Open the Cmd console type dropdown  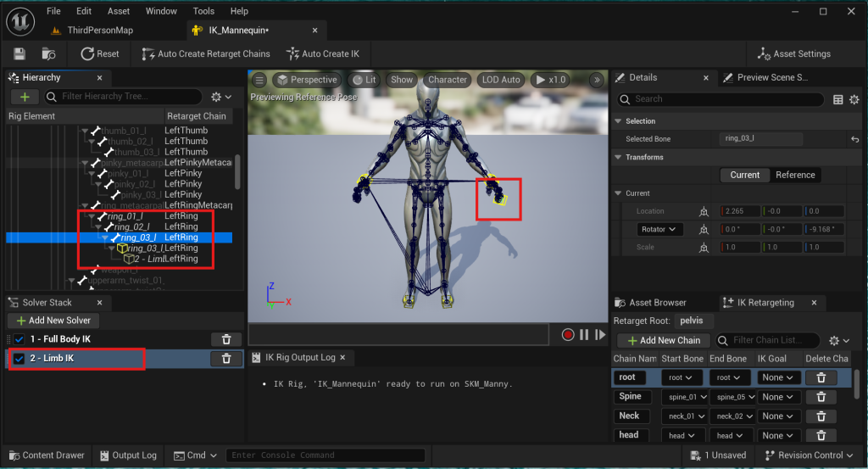[195, 455]
